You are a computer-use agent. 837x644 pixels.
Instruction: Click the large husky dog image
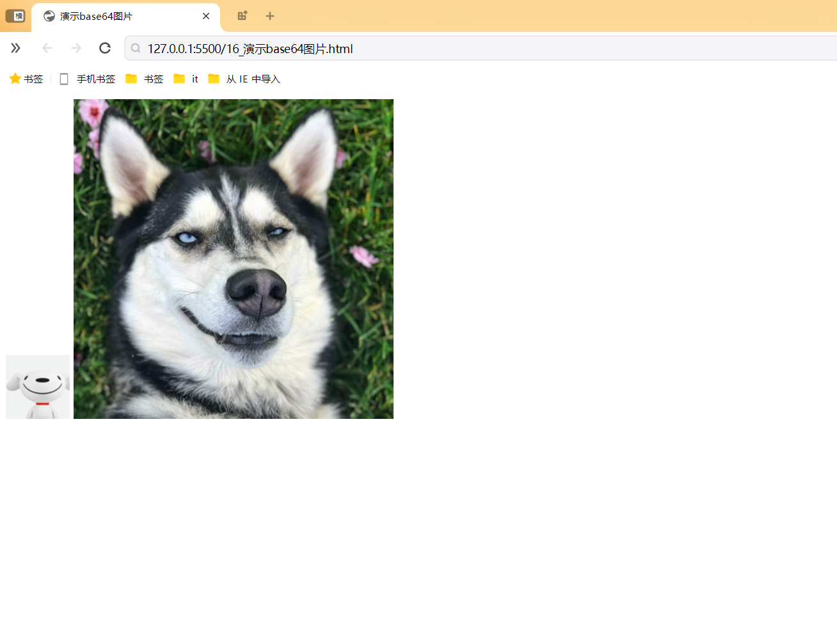tap(234, 259)
